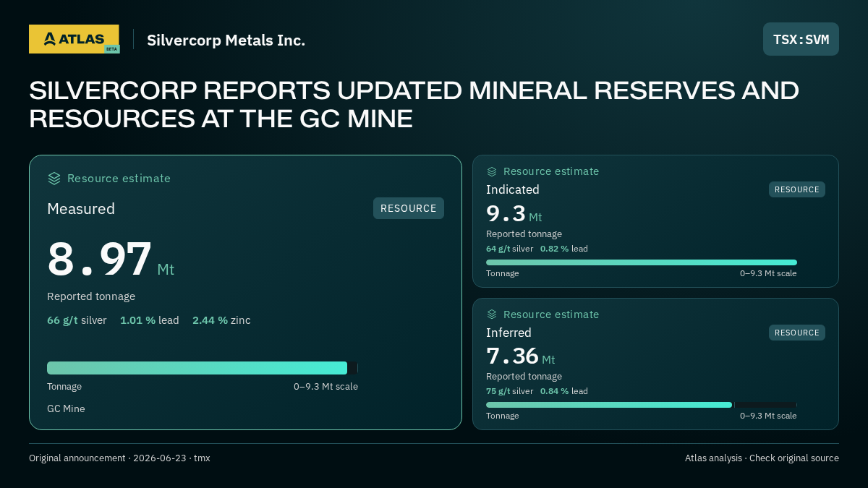This screenshot has height=488, width=868.
Task: Click the BETA tag on Atlas logo
Action: pyautogui.click(x=111, y=49)
